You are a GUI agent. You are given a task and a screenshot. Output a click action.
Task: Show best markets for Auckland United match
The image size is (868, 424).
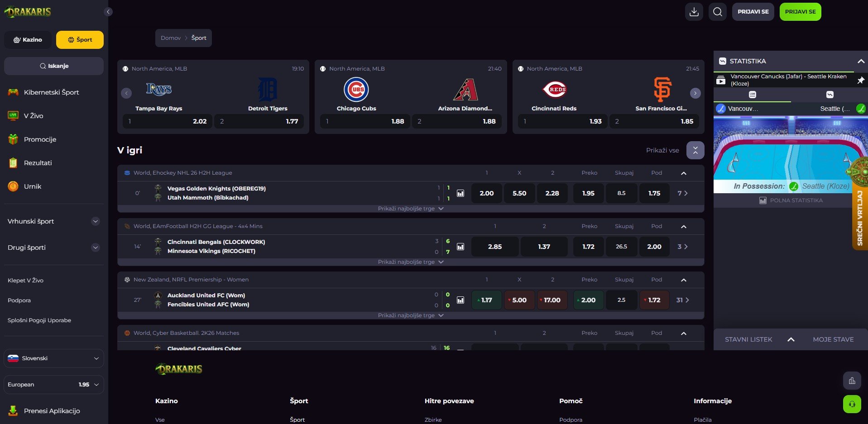pos(411,315)
